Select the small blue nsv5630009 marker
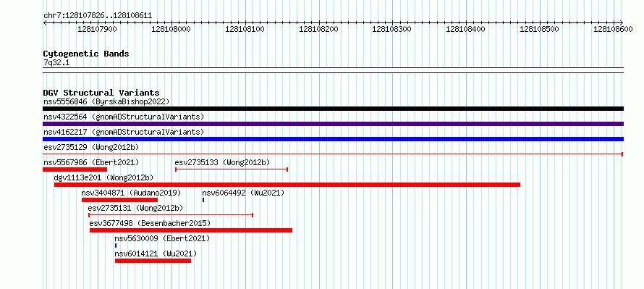The width and height of the screenshot is (644, 289). 116,246
